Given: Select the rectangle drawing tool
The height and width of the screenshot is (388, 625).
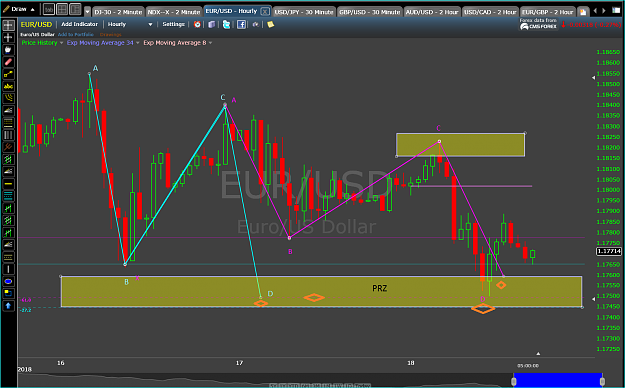Looking at the screenshot, I should pyautogui.click(x=8, y=293).
